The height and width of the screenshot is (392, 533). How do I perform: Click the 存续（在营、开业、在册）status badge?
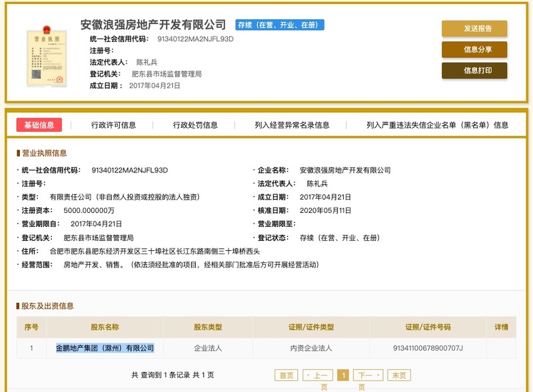[280, 25]
